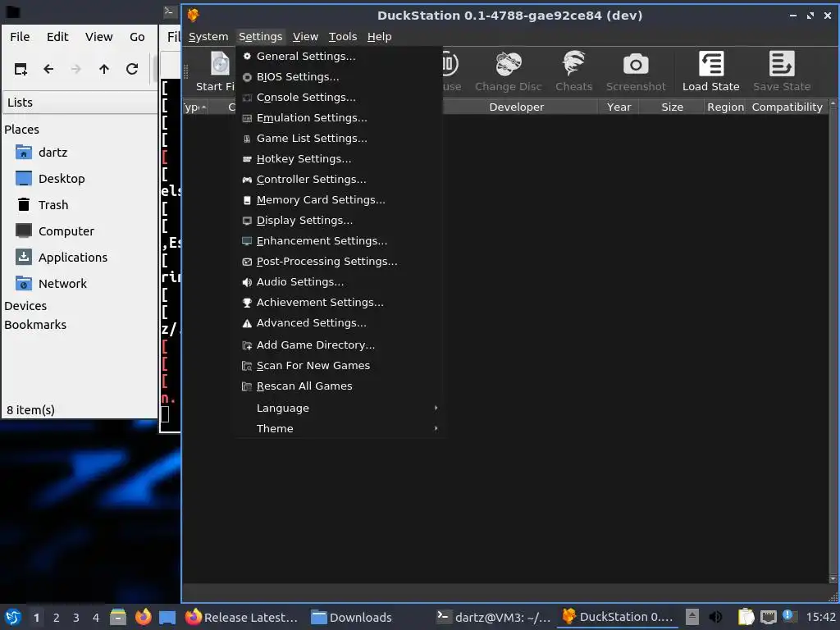
Task: Open File menu in file manager
Action: click(x=20, y=36)
